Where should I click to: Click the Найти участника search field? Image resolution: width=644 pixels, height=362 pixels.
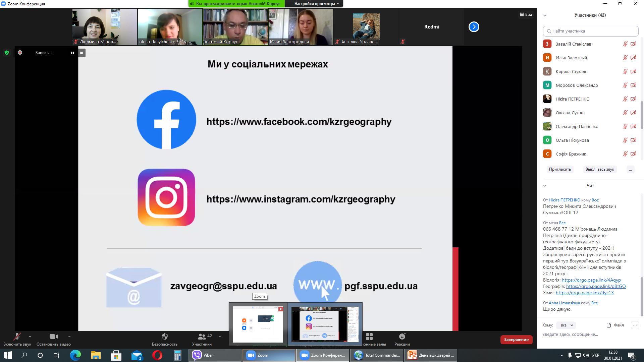[x=591, y=31]
